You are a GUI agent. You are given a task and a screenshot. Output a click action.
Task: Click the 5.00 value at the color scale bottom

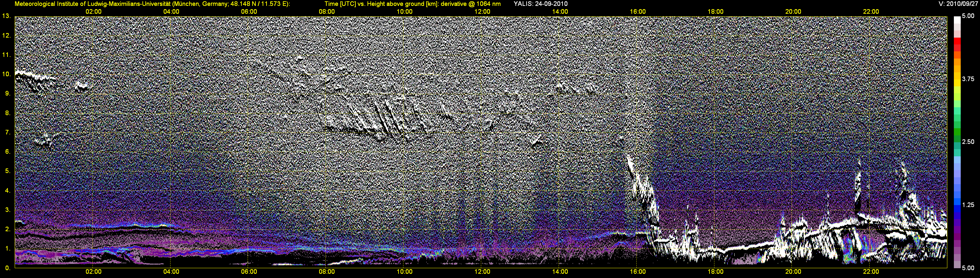point(968,268)
